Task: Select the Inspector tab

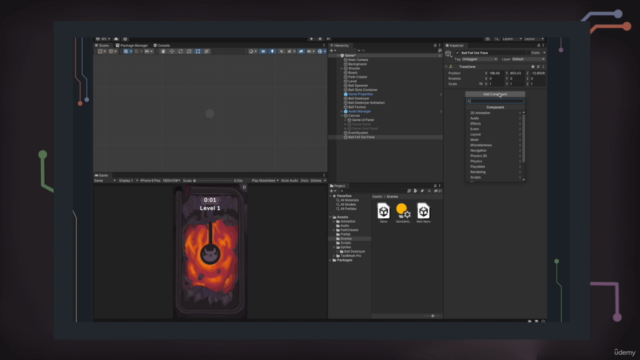Action: point(455,45)
